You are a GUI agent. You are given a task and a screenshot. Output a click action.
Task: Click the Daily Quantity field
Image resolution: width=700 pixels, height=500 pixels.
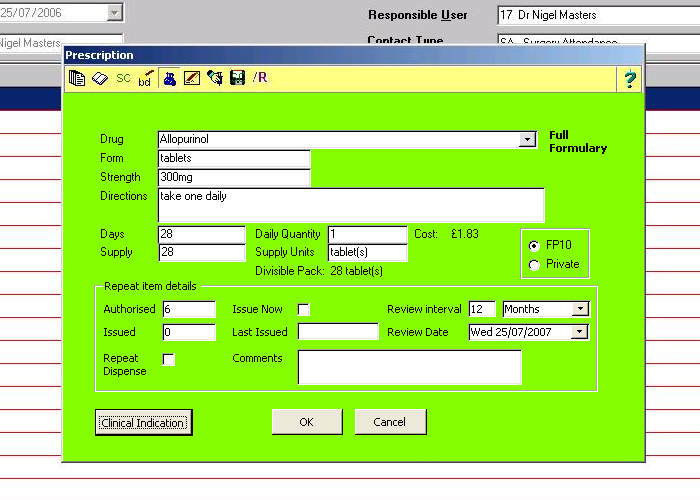(367, 234)
